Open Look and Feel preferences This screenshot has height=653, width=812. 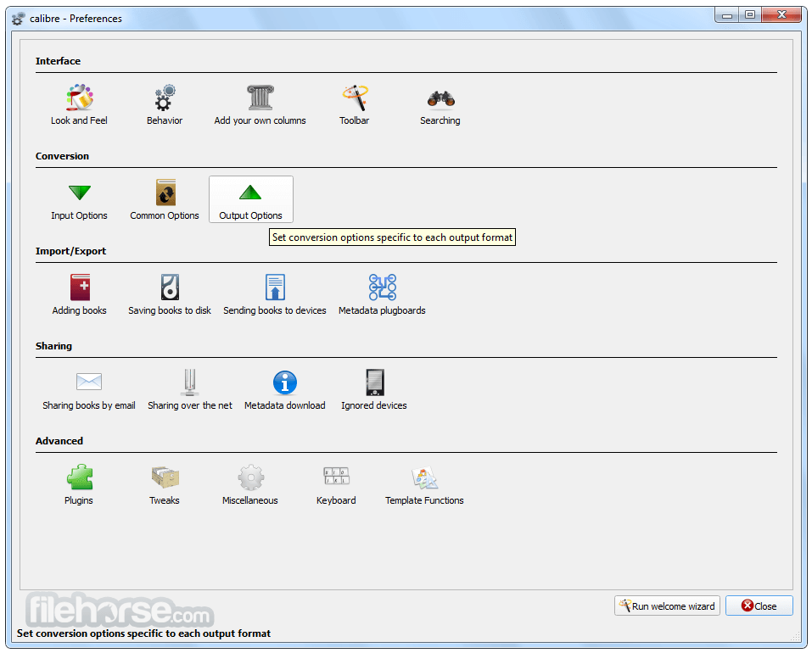point(79,105)
